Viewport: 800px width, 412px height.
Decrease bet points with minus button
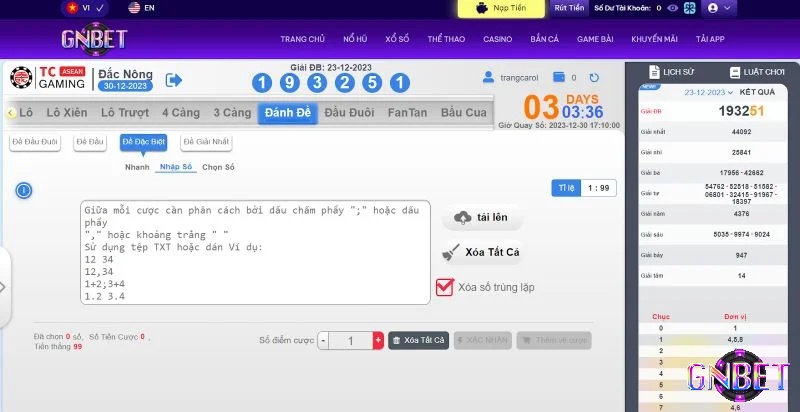pos(322,341)
